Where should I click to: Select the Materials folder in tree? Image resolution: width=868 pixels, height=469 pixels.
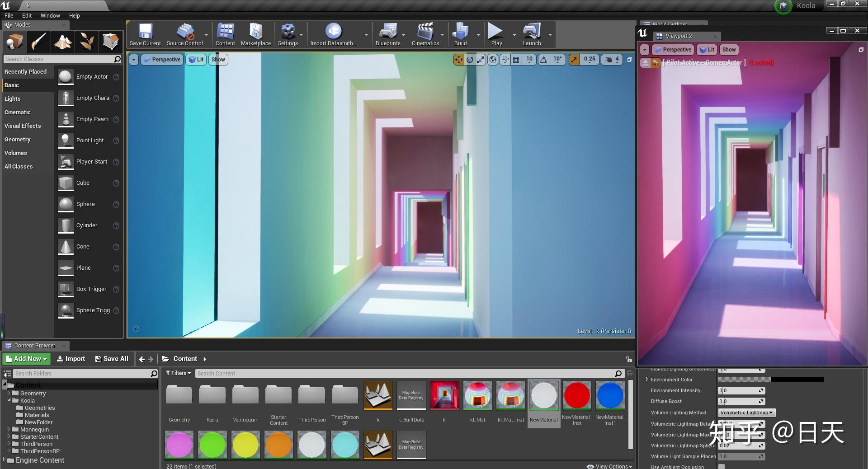37,415
